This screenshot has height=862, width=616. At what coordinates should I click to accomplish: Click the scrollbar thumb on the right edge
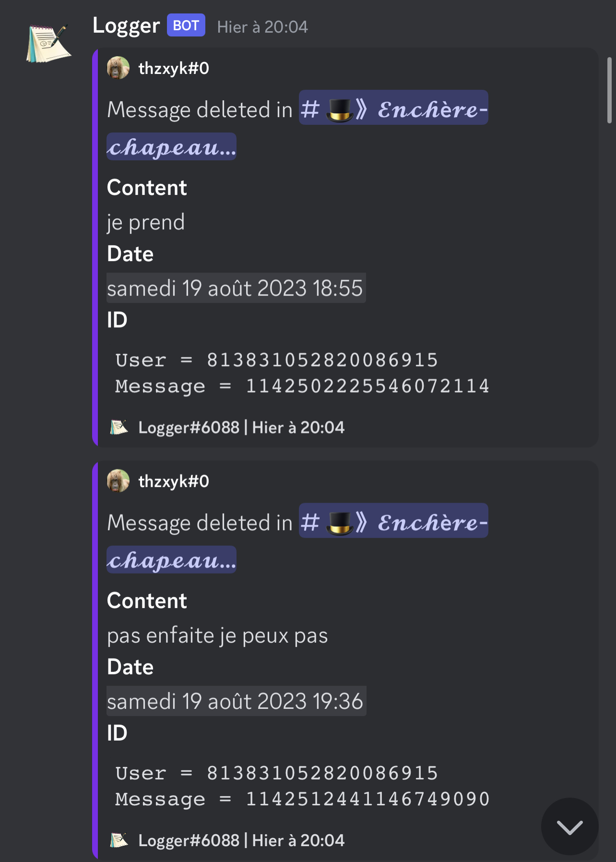(609, 90)
